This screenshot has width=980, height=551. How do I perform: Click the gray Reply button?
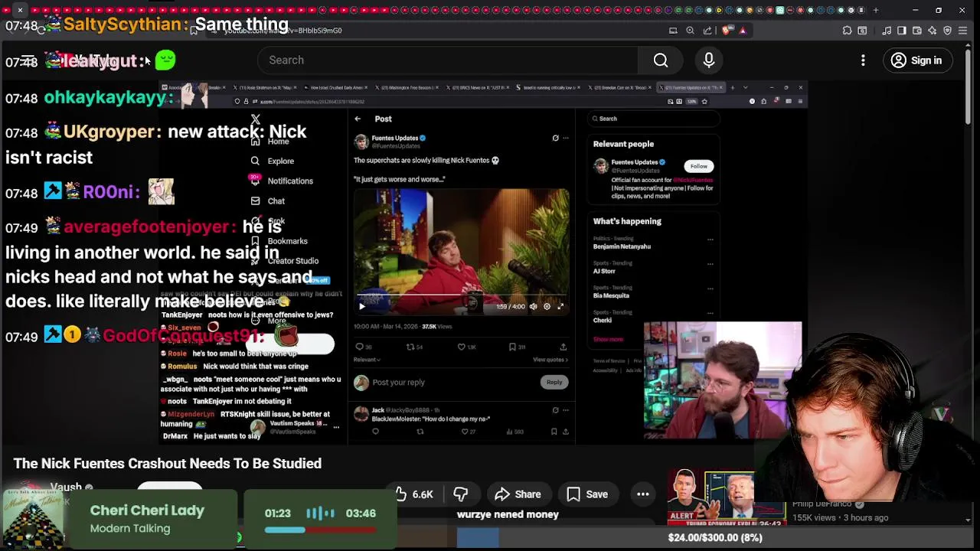(554, 382)
